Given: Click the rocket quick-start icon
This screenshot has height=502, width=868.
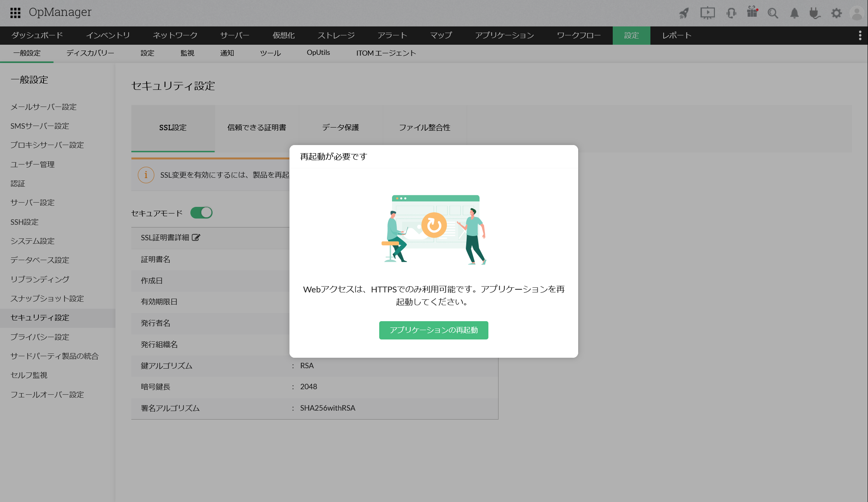Looking at the screenshot, I should tap(684, 13).
